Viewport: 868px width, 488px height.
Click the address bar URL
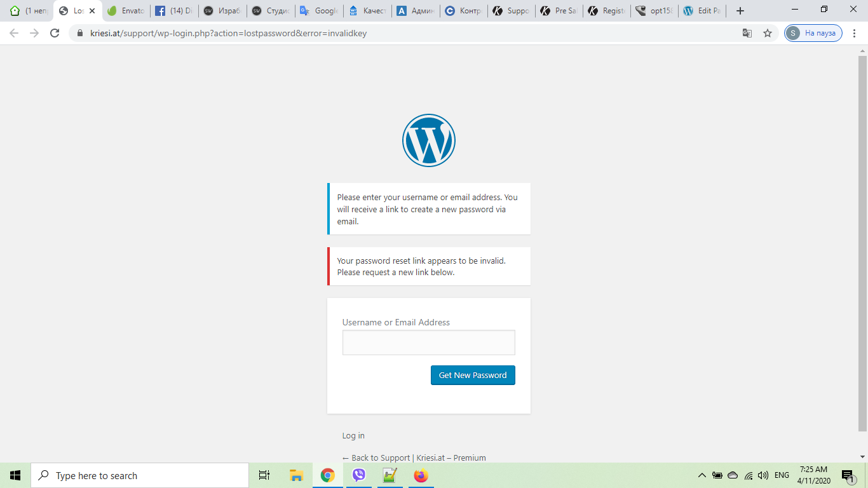tap(229, 33)
